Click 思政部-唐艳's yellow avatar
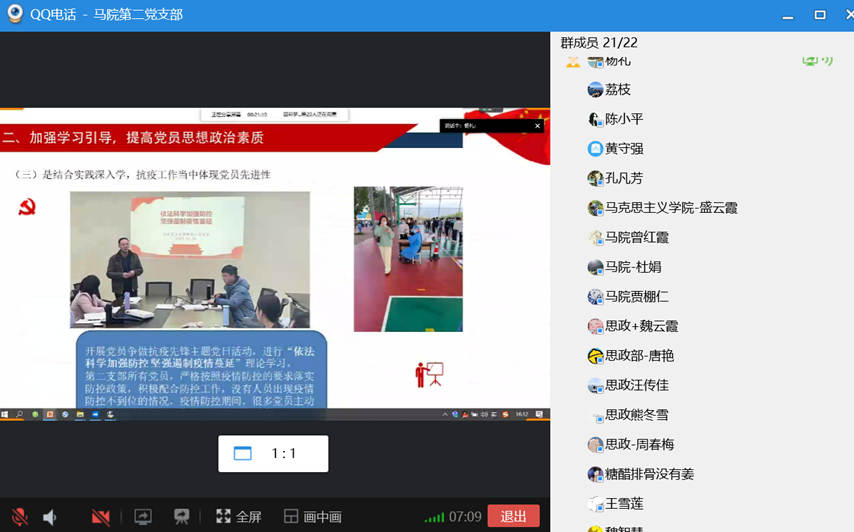 (595, 356)
